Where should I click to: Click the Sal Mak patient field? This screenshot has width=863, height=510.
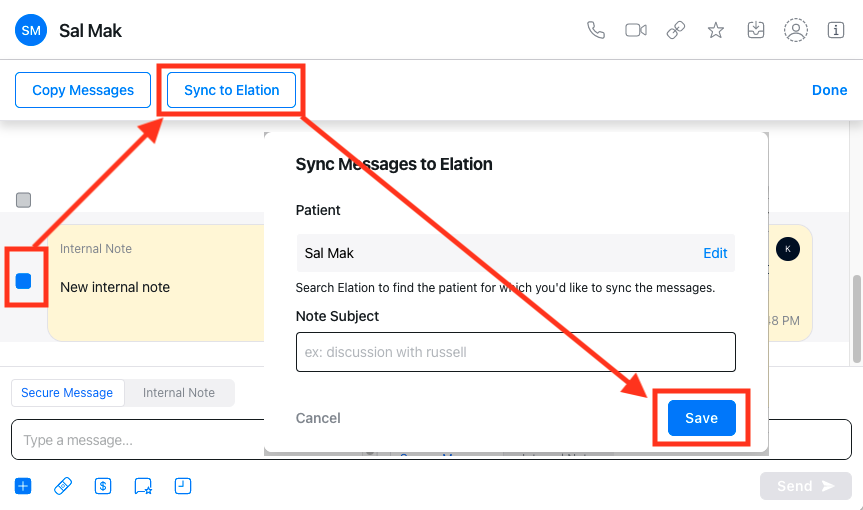click(516, 253)
